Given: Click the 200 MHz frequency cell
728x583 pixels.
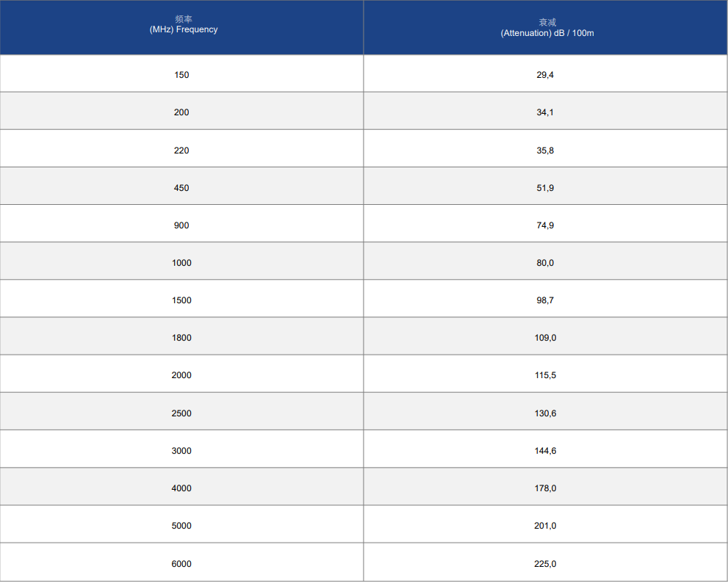Looking at the screenshot, I should pos(181,111).
